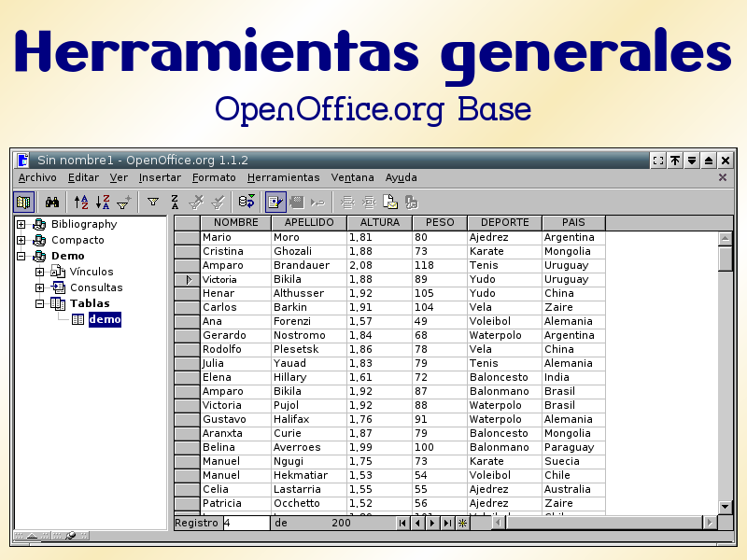Click the vertical scrollbar down arrow

click(x=726, y=507)
